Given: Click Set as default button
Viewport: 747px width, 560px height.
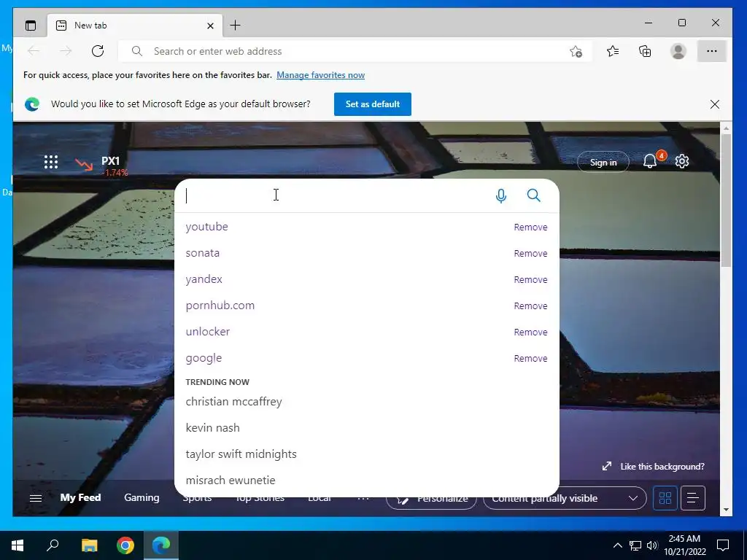Looking at the screenshot, I should coord(373,104).
